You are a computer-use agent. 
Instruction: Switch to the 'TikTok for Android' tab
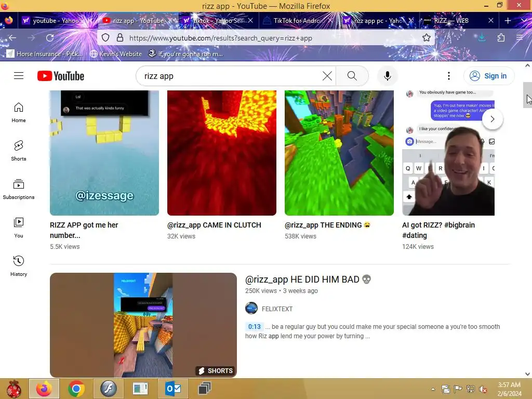[297, 21]
